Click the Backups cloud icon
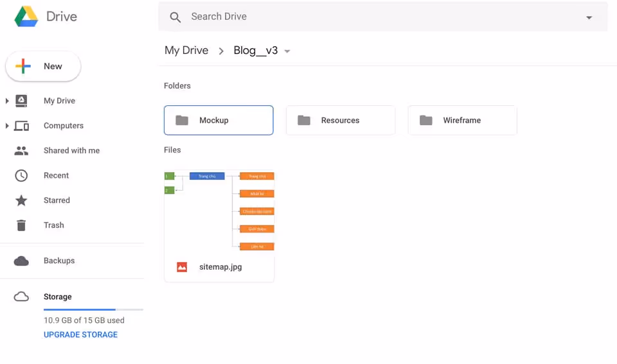 21,261
